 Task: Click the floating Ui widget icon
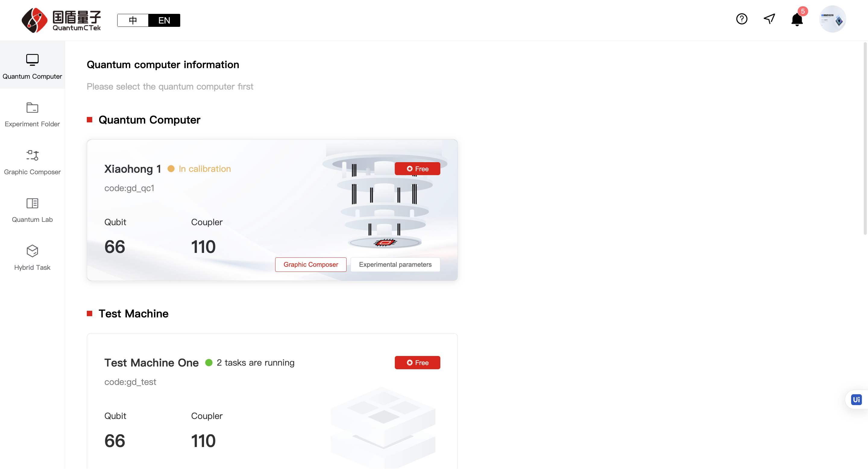point(856,400)
